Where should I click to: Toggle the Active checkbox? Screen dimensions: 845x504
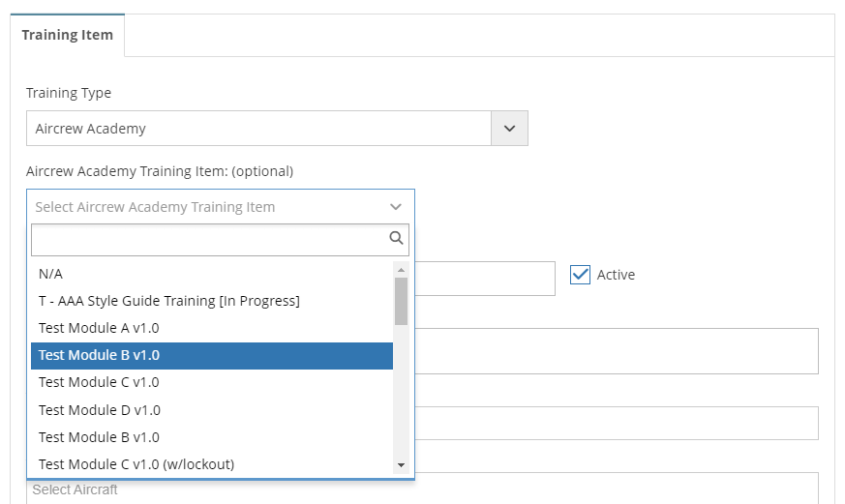(580, 275)
